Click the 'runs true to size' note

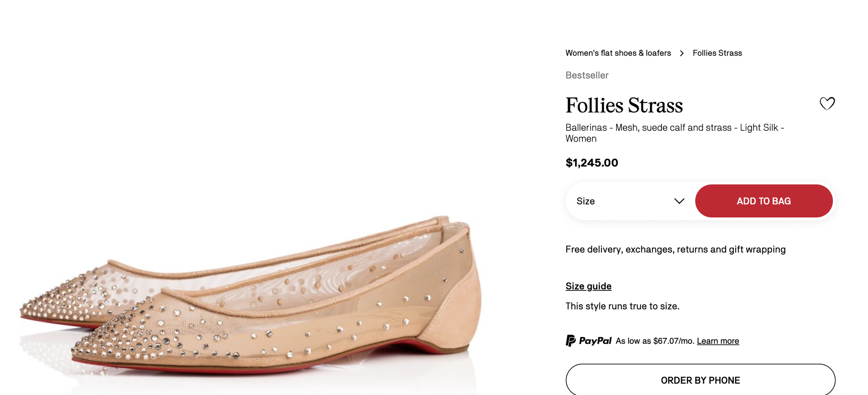622,306
